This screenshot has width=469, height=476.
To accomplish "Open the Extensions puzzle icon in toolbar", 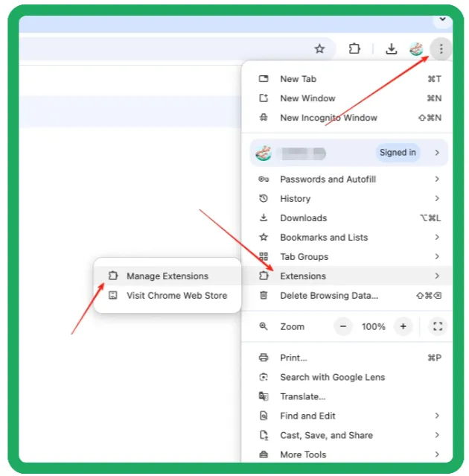I will [354, 49].
